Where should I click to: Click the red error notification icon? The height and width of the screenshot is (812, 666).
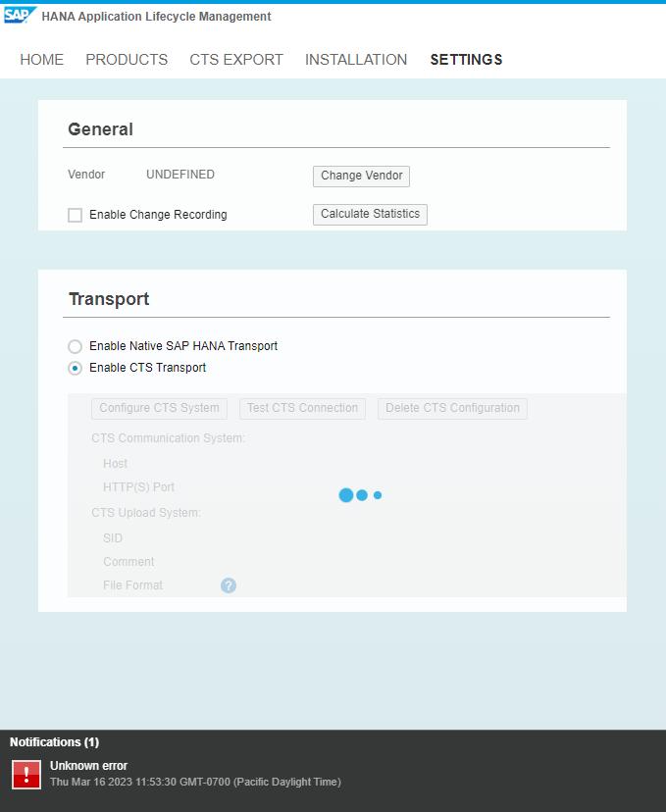(26, 775)
